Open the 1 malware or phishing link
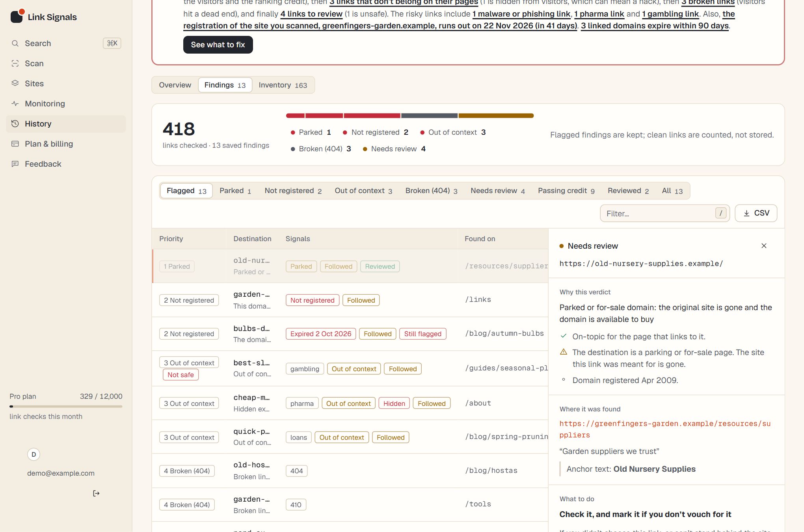 521,14
